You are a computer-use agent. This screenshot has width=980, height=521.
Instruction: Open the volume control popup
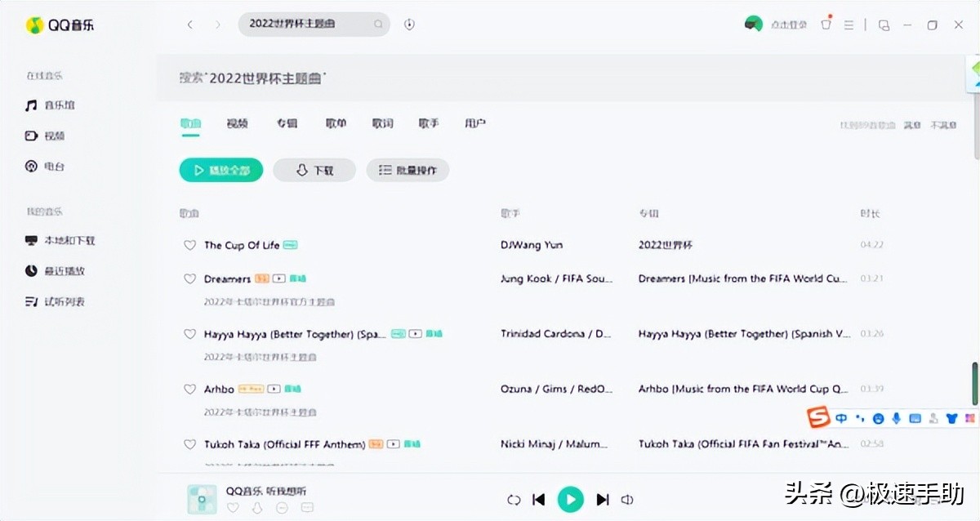(x=627, y=499)
